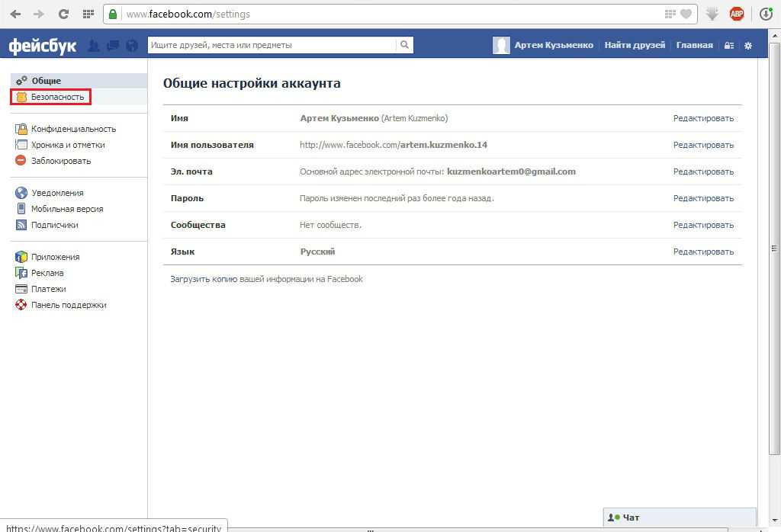Viewport: 781px width, 532px height.
Task: Click the search magnifier button
Action: [x=404, y=45]
